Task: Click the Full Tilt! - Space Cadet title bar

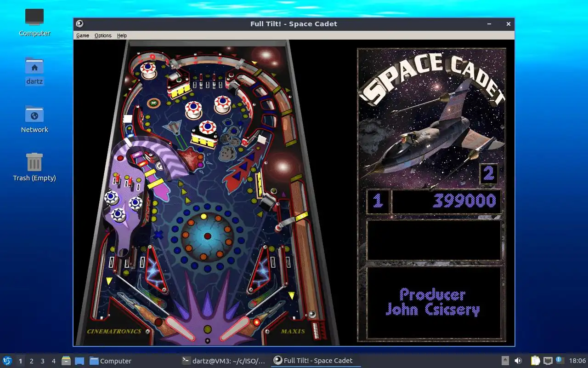Action: click(294, 24)
